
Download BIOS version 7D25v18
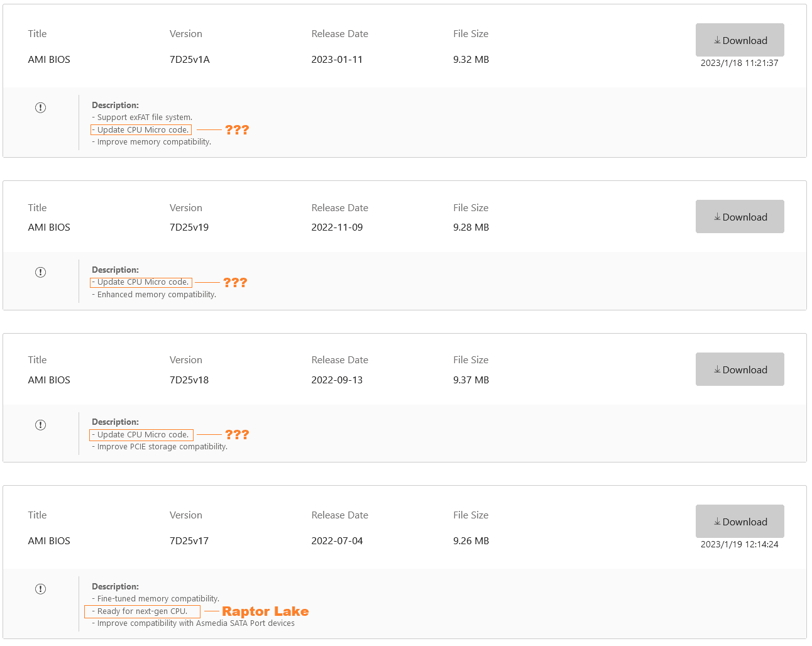(740, 370)
